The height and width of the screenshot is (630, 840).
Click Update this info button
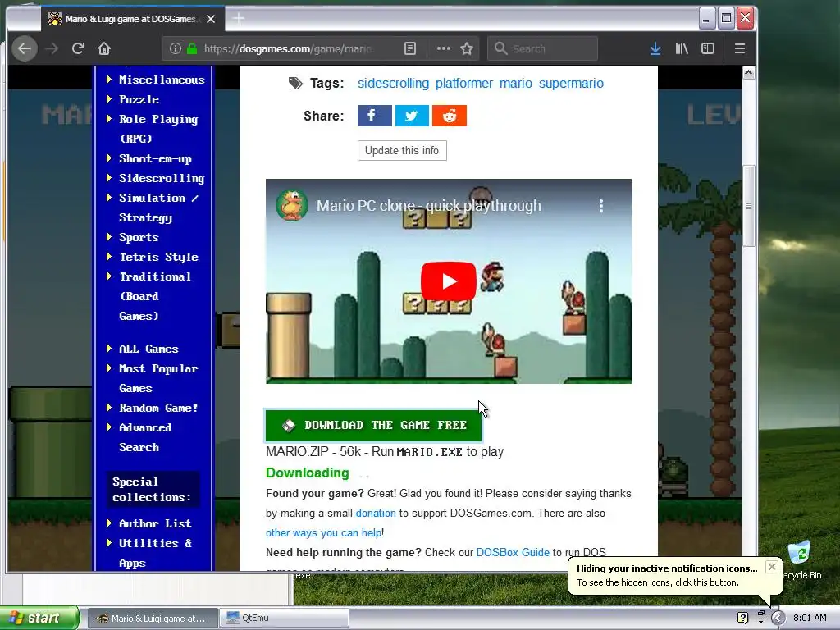pyautogui.click(x=402, y=151)
